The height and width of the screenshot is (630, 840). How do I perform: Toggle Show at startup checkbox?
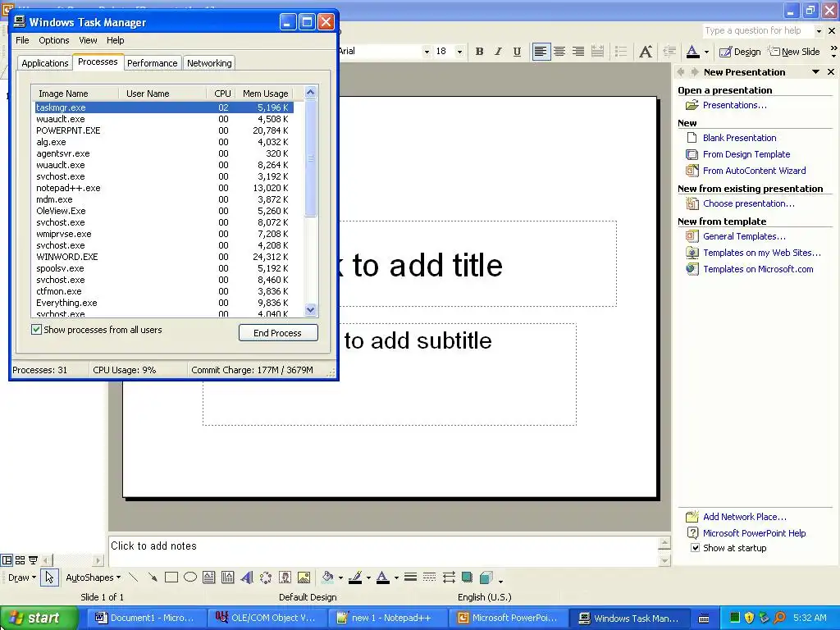(695, 548)
